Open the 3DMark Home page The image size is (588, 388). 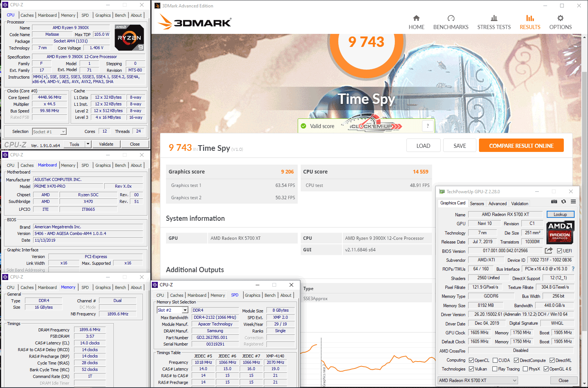coord(416,22)
